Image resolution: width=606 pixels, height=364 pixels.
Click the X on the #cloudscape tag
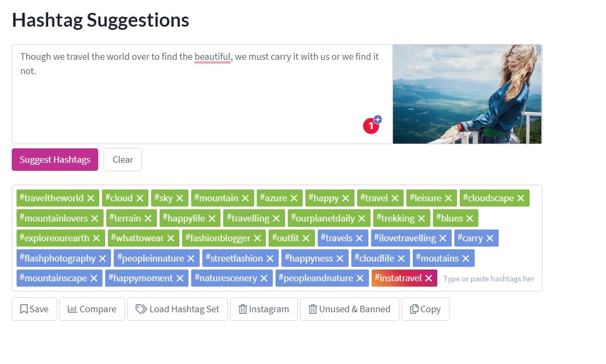[521, 198]
